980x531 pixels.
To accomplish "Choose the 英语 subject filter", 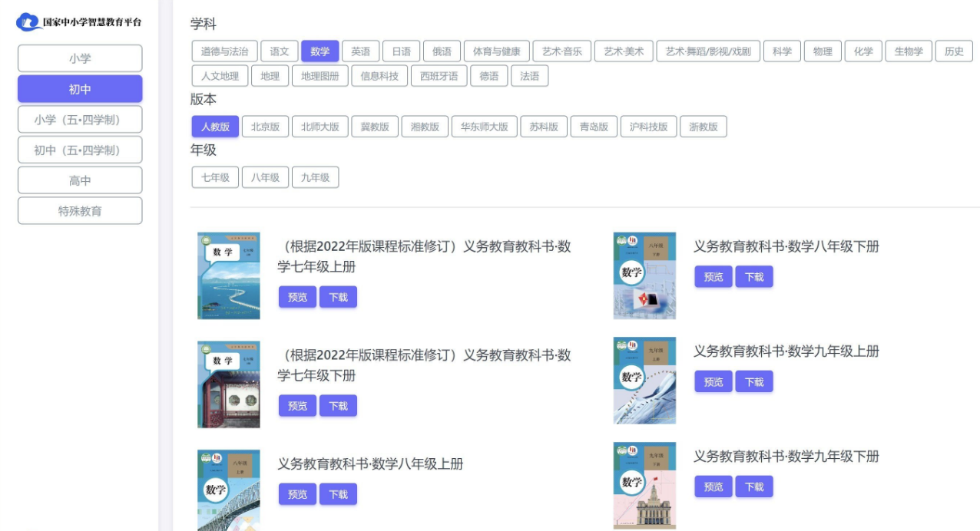I will 360,51.
